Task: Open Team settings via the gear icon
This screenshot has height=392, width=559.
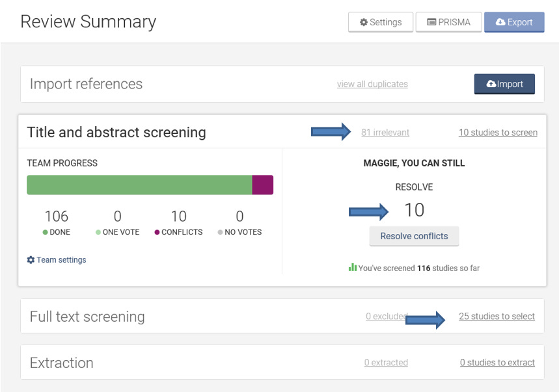Action: click(x=30, y=259)
